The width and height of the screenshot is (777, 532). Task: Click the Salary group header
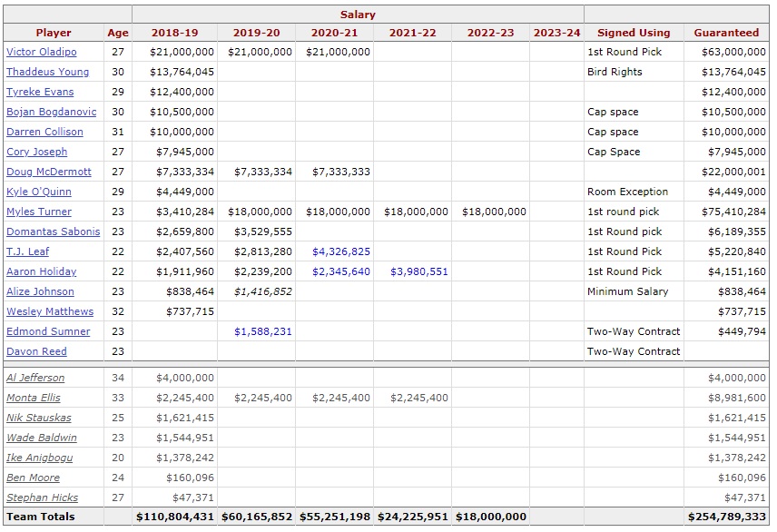pyautogui.click(x=358, y=15)
